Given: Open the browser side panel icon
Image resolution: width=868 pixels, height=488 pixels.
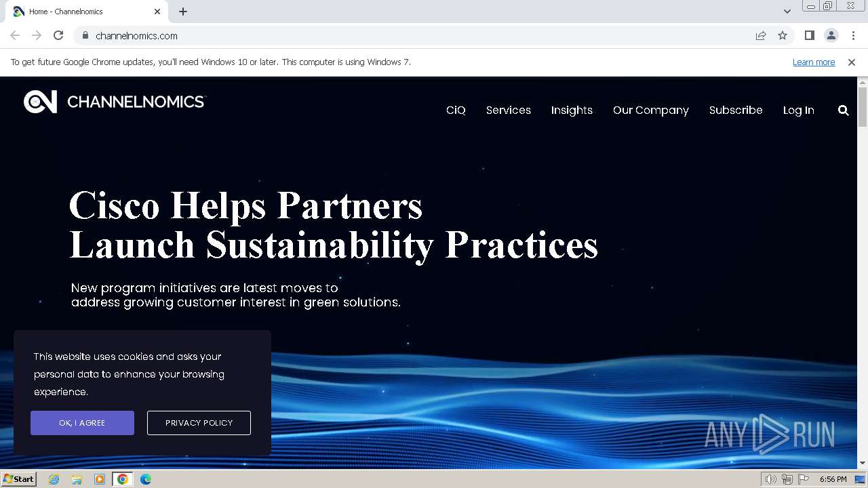Looking at the screenshot, I should tap(809, 35).
